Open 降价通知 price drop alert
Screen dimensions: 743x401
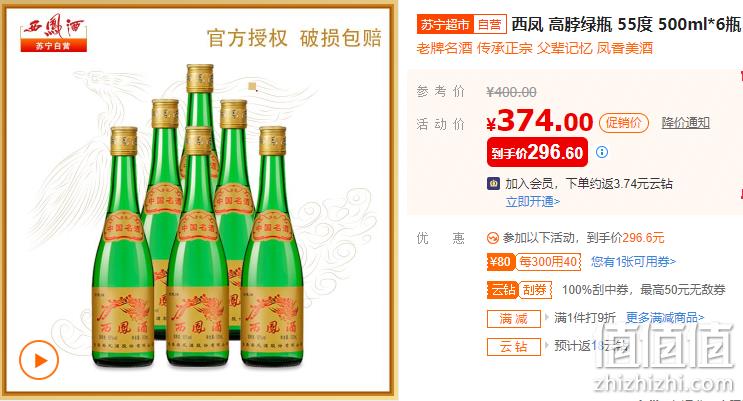685,123
